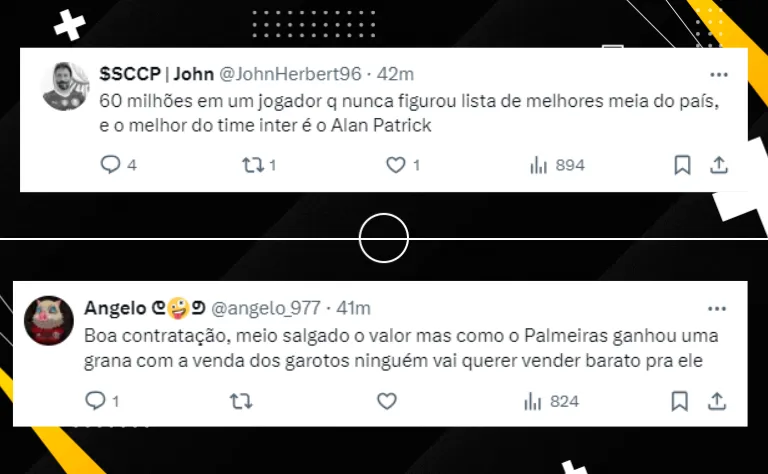This screenshot has height=474, width=768.
Task: Open Angelo's profile avatar
Action: point(48,320)
